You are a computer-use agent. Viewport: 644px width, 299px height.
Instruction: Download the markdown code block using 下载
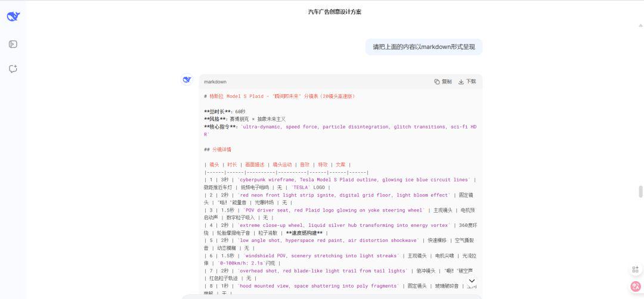(x=467, y=82)
